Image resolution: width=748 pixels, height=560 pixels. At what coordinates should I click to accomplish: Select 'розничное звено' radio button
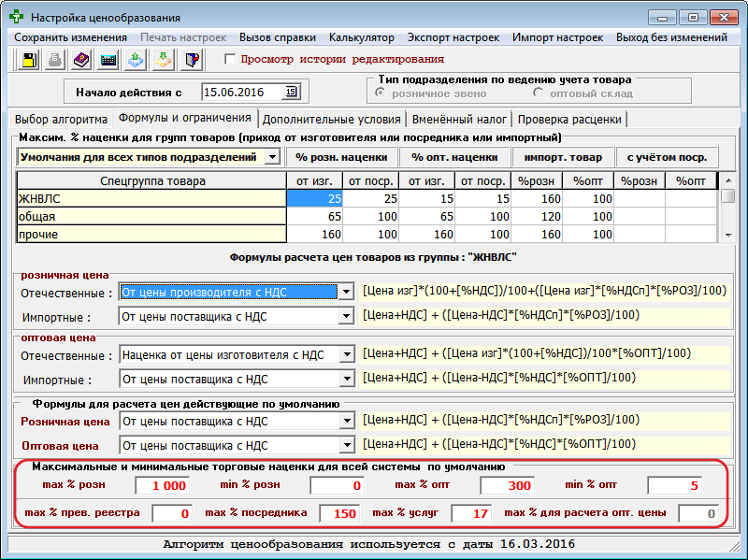coord(380,93)
